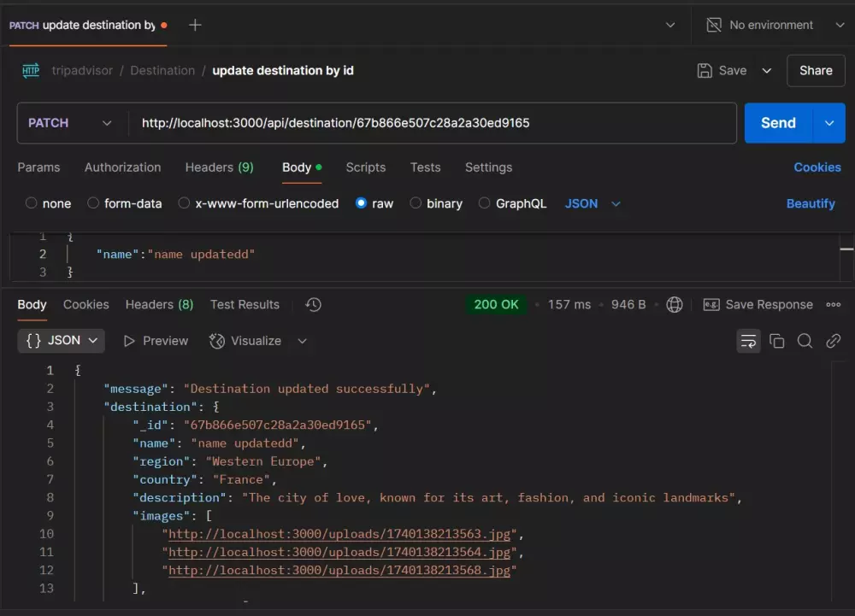Click the link icon in response toolbar

[x=833, y=341]
